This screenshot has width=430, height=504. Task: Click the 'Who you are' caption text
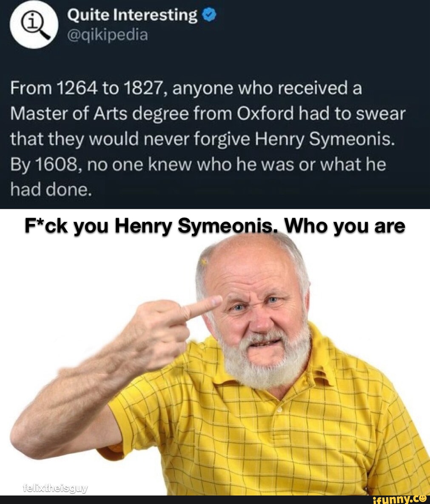(345, 226)
